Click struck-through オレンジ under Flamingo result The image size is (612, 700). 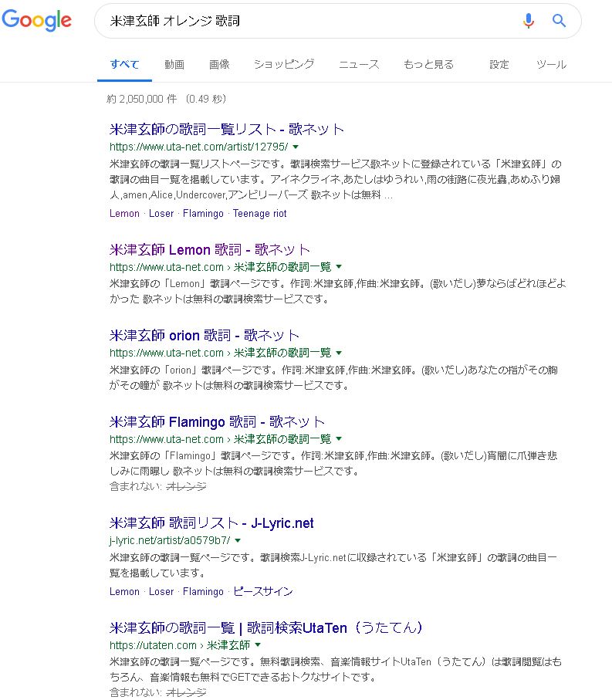coord(186,486)
